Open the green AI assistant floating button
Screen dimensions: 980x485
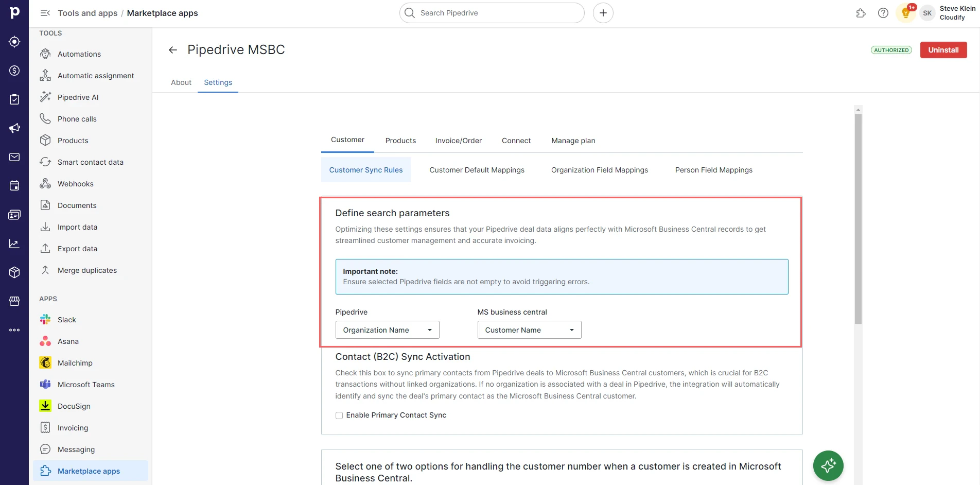pos(828,466)
